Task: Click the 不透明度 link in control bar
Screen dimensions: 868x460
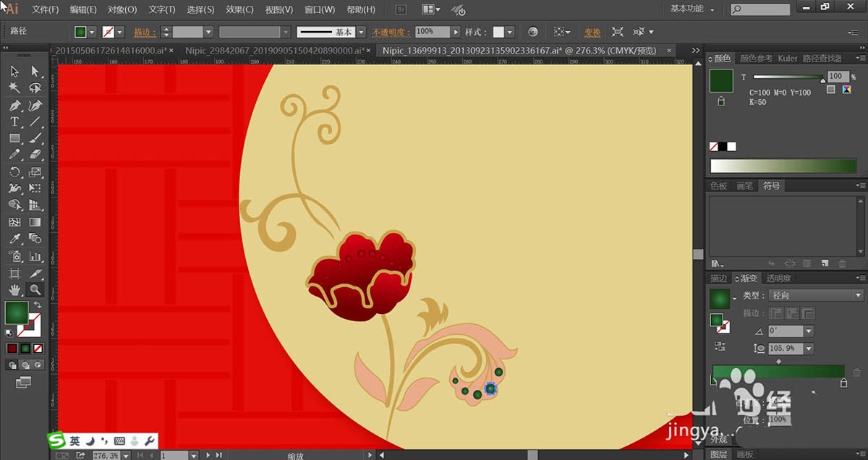Action: 392,33
